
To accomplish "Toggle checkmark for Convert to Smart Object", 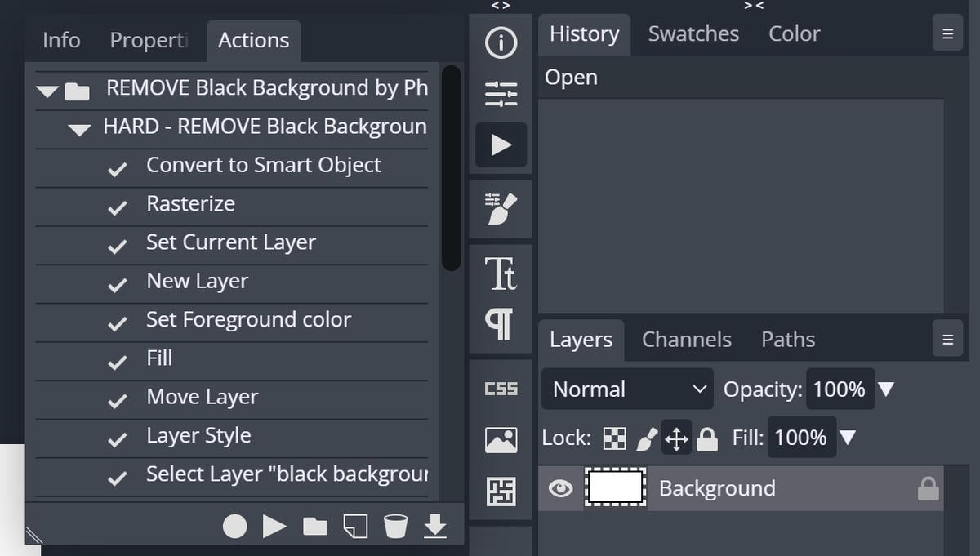I will pos(118,169).
